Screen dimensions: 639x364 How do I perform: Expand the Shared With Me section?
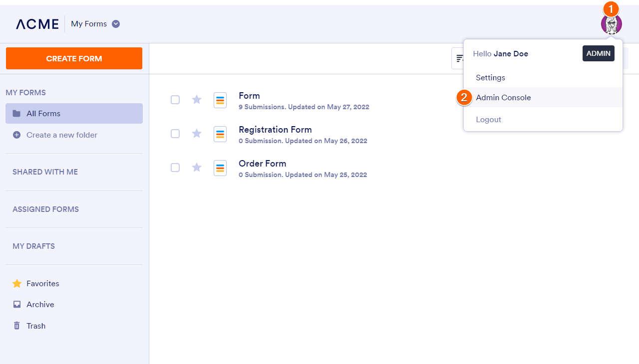point(45,172)
